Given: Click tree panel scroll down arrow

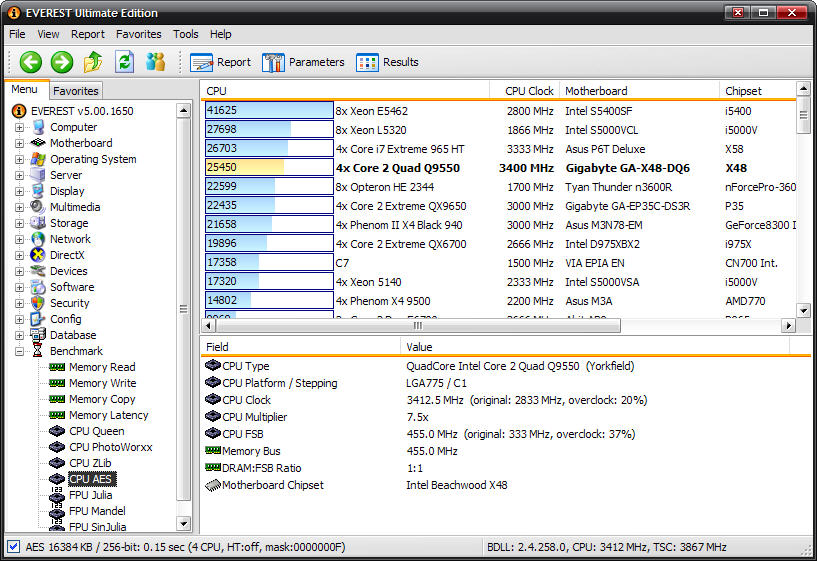Looking at the screenshot, I should (183, 523).
